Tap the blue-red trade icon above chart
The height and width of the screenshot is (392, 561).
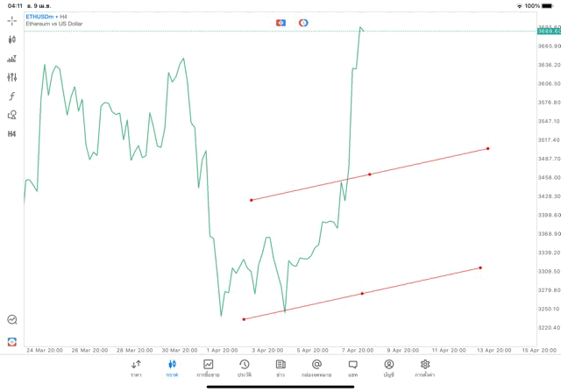[281, 22]
